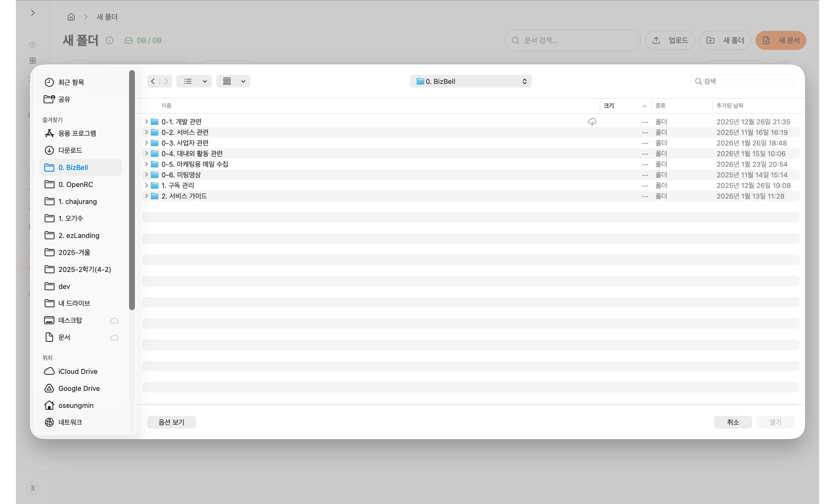Open 최근 항목 in the sidebar

71,82
